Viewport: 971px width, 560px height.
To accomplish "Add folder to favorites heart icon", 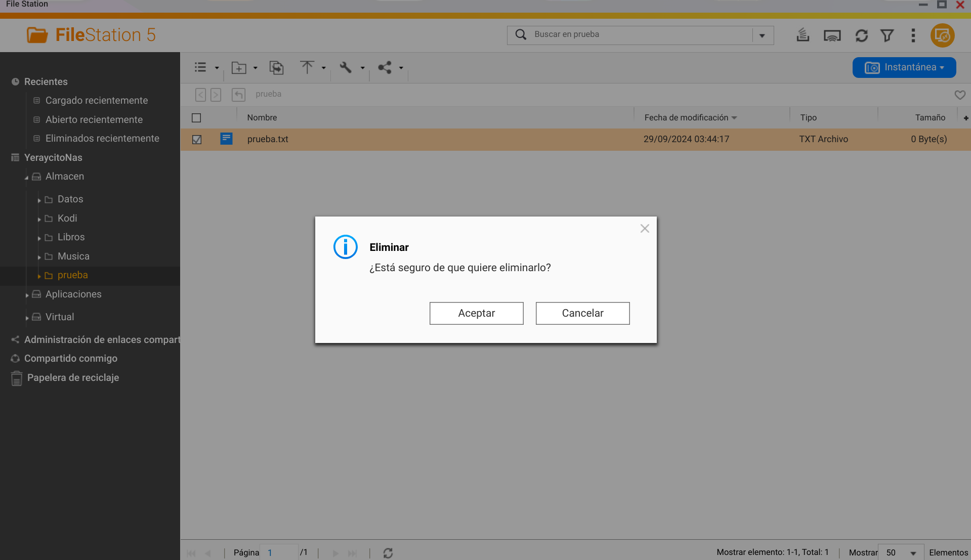I will (x=959, y=95).
